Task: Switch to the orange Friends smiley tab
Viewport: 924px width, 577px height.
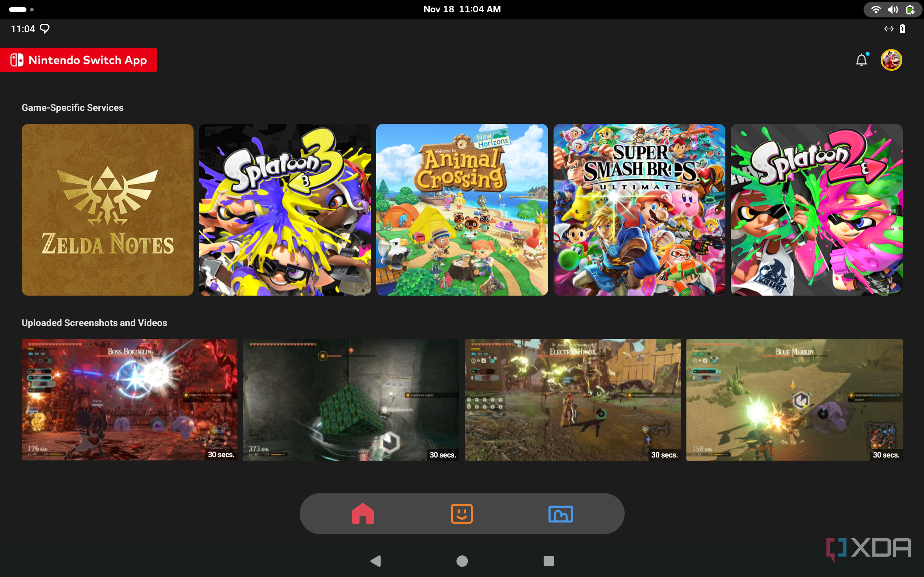Action: (461, 513)
